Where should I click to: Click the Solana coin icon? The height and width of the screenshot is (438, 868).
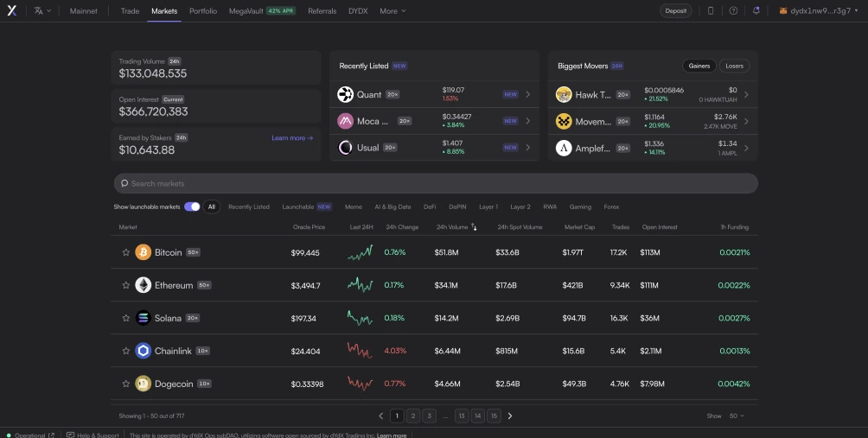(144, 318)
